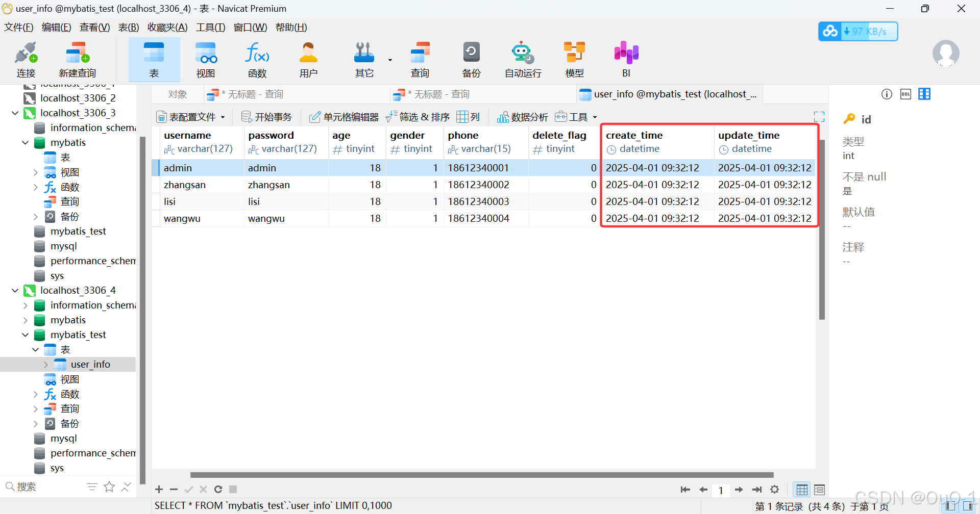Click the 列 columns button
The height and width of the screenshot is (514, 980).
468,117
